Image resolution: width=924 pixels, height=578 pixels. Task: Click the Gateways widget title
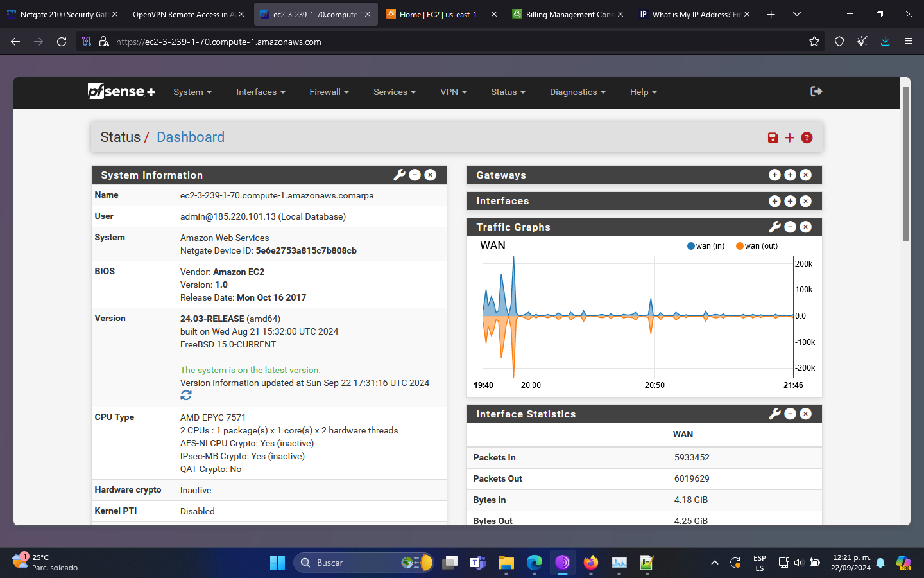[x=501, y=175]
